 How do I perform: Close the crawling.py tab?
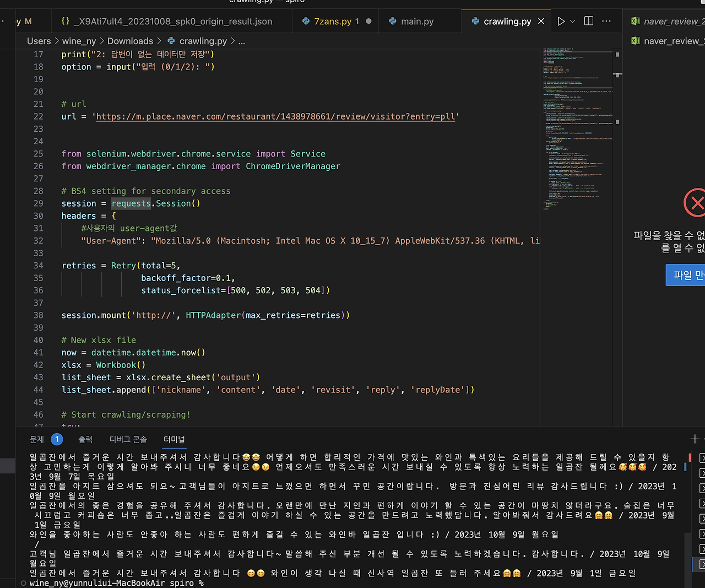541,21
